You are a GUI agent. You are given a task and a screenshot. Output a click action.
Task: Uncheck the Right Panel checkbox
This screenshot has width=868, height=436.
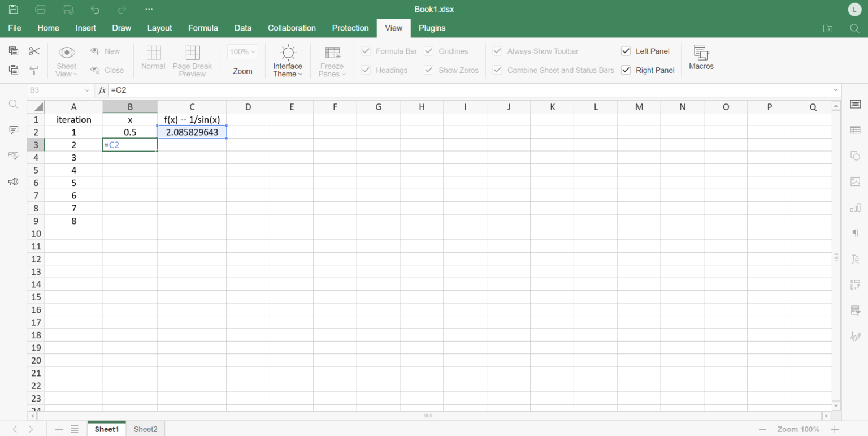click(626, 71)
